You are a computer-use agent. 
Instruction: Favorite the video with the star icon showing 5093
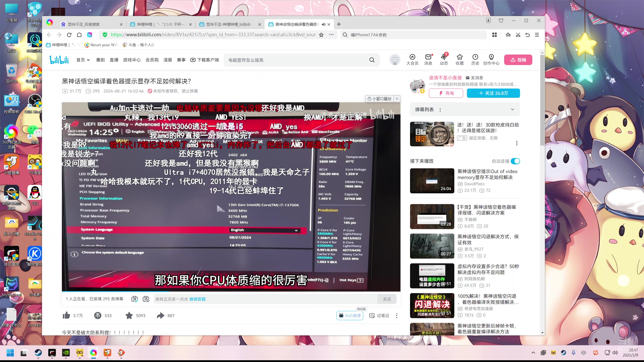[129, 315]
